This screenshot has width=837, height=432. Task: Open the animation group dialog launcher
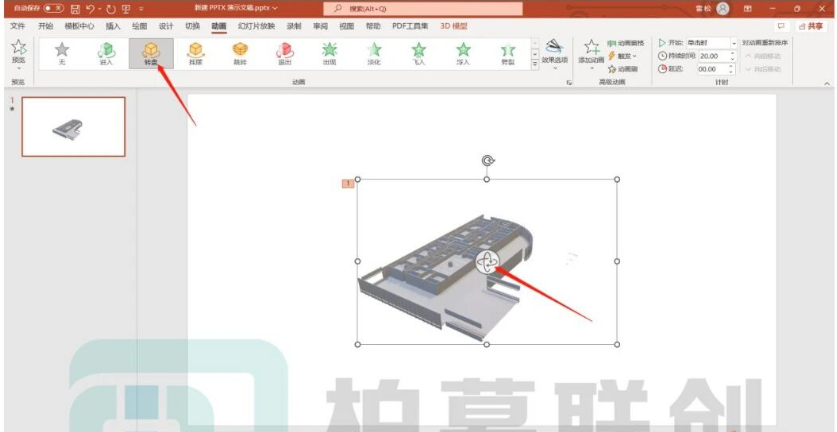pyautogui.click(x=569, y=82)
